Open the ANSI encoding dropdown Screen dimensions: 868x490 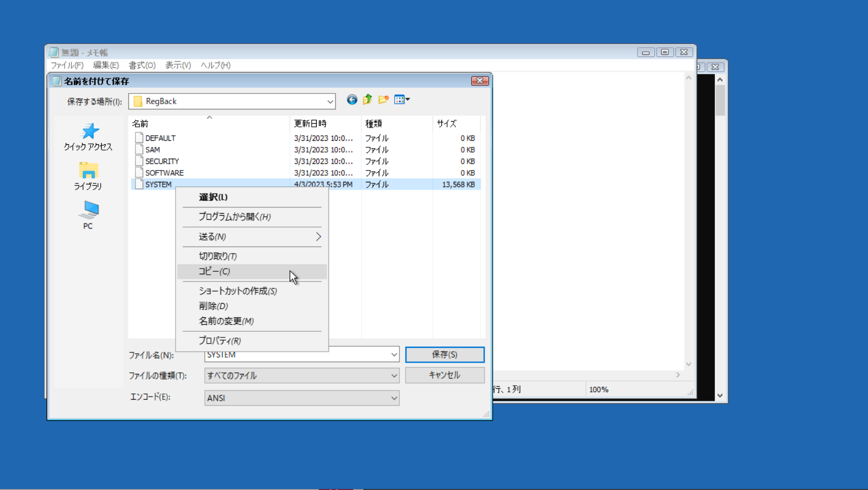coord(394,398)
